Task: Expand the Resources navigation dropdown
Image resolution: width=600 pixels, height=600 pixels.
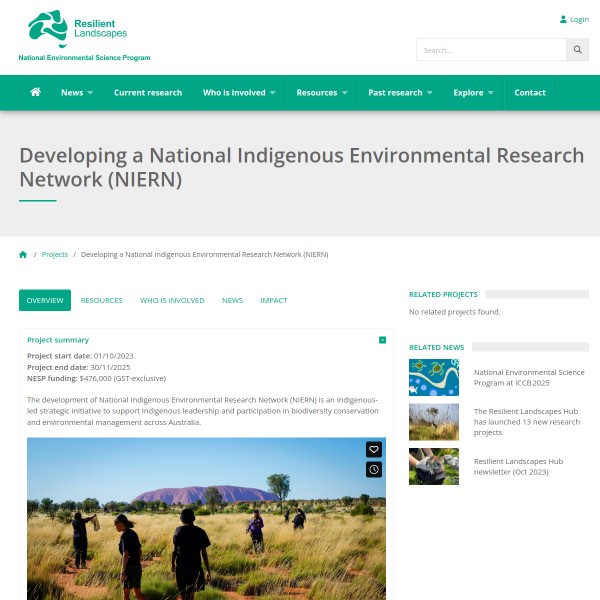Action: tap(321, 93)
